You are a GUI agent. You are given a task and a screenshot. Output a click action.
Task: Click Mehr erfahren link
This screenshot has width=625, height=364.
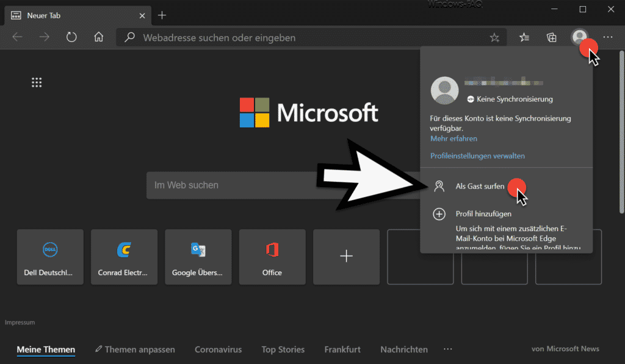point(453,138)
